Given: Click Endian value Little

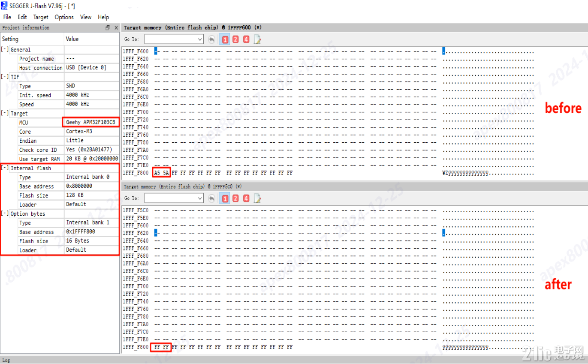Looking at the screenshot, I should 75,141.
